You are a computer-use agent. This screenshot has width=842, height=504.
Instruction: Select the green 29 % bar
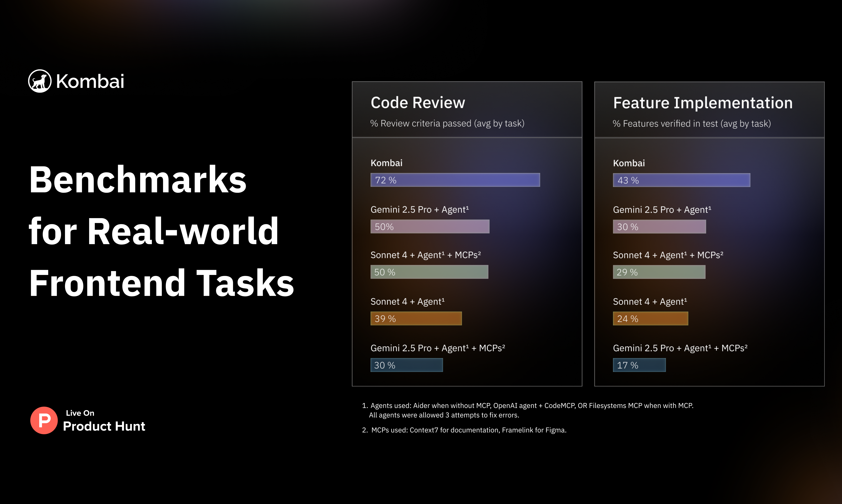(x=659, y=272)
